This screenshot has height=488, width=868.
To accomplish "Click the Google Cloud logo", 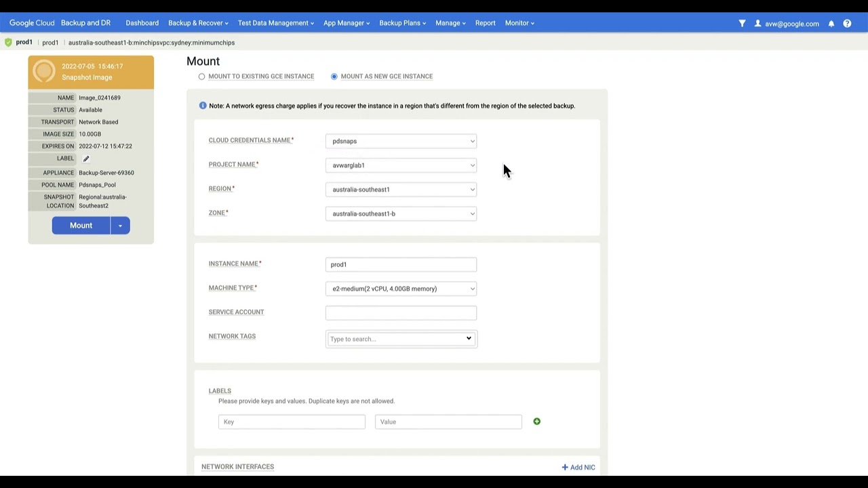I will tap(32, 23).
